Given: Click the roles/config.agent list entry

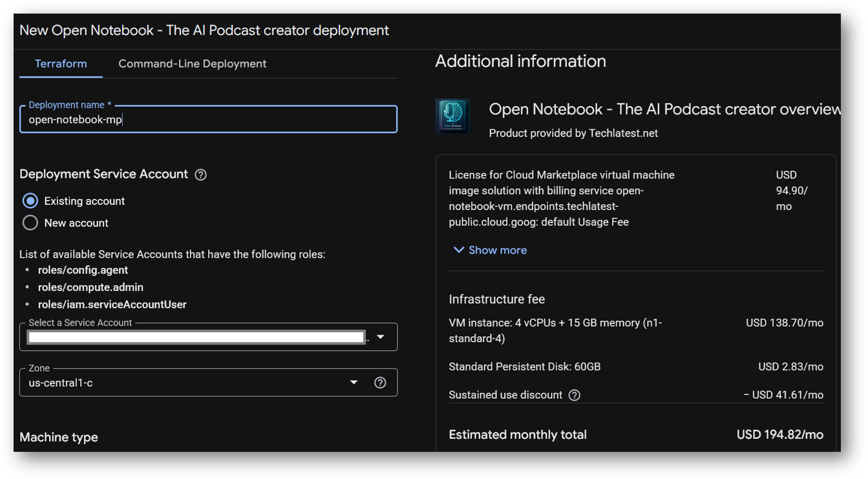Looking at the screenshot, I should coord(83,270).
